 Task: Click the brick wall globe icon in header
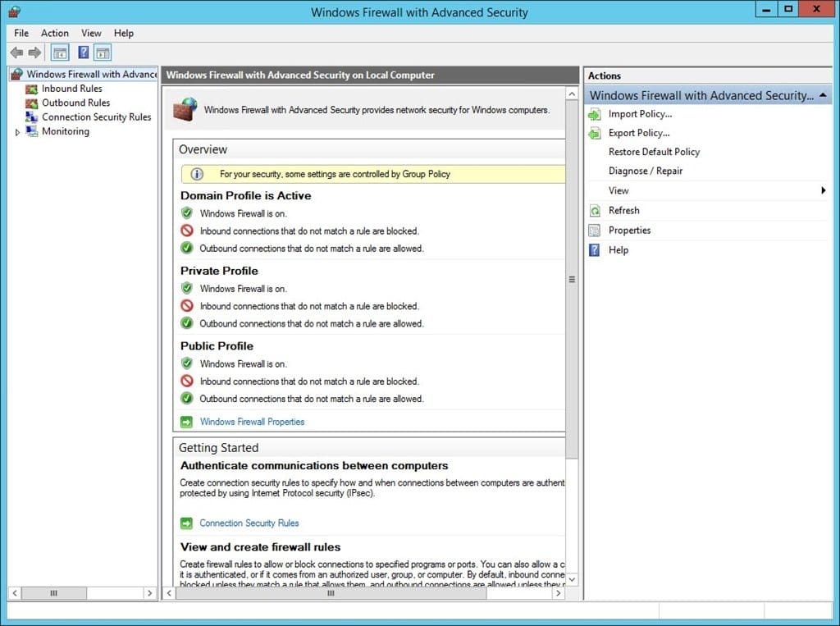(185, 109)
